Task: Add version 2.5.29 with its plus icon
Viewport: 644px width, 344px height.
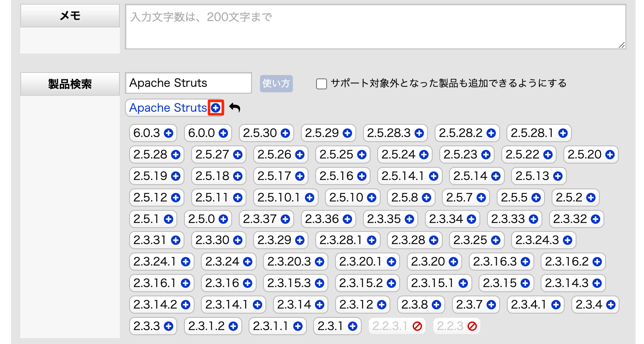Action: coord(347,133)
